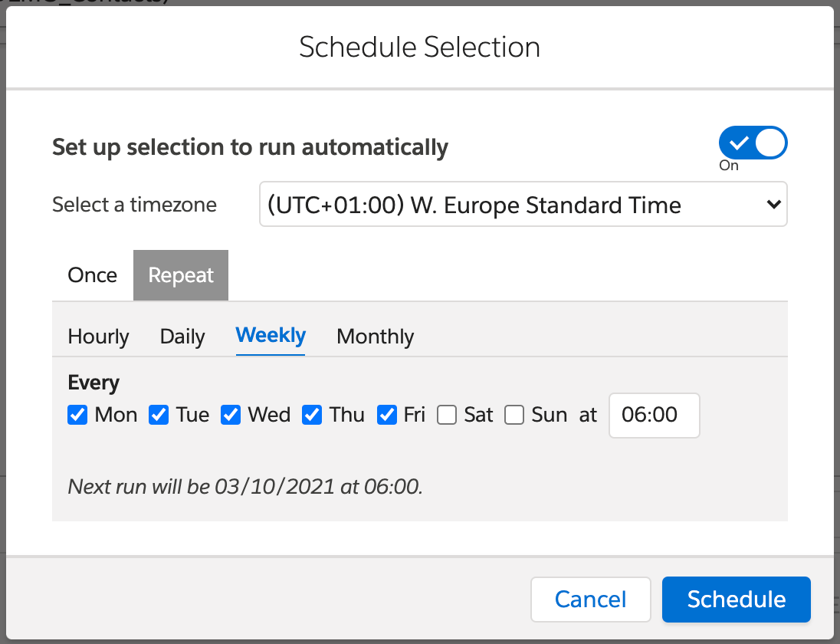
Task: Choose the Hourly frequency tab
Action: click(98, 337)
